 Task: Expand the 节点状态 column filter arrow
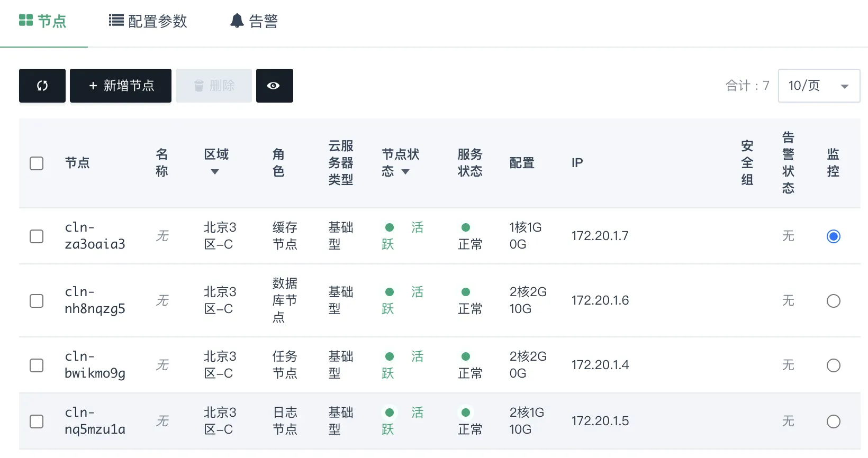405,172
